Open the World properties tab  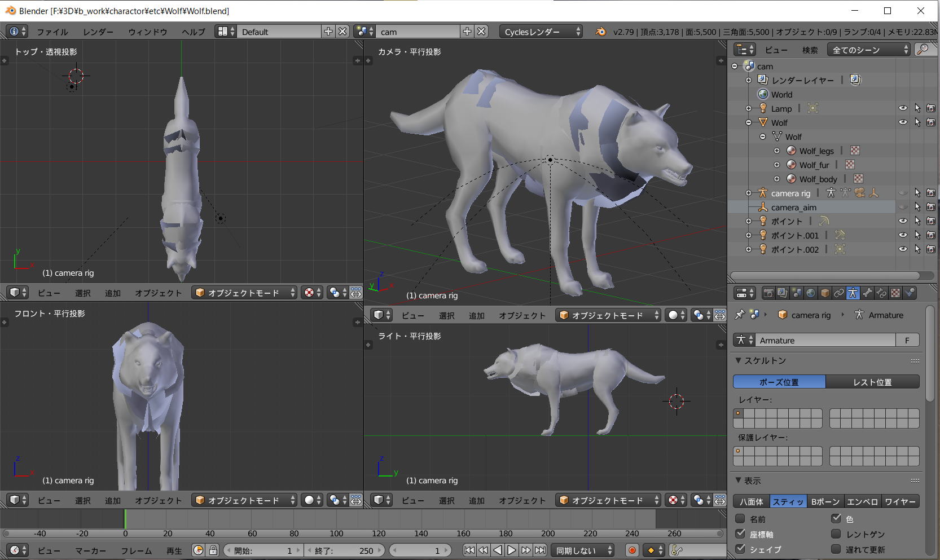(811, 293)
